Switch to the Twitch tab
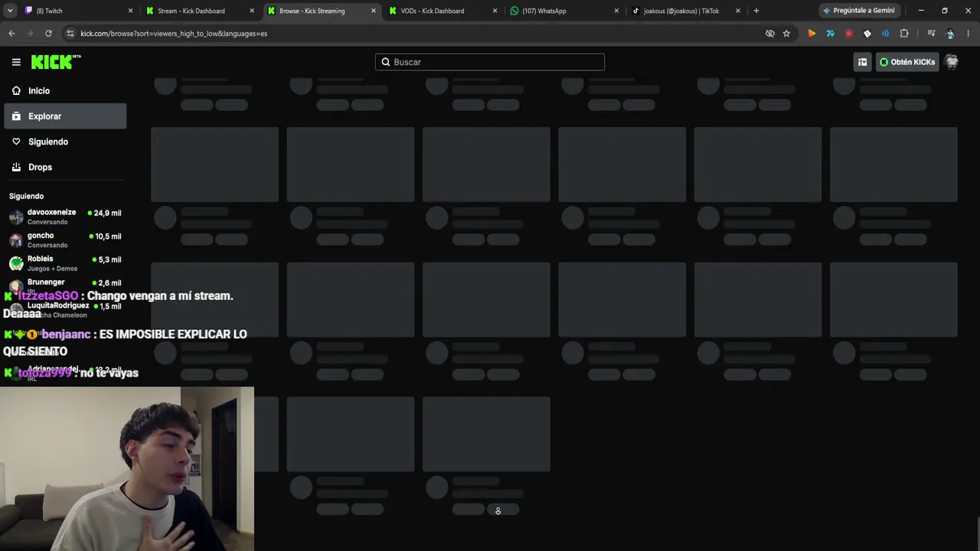Screen dimensions: 980x551 click(x=80, y=11)
